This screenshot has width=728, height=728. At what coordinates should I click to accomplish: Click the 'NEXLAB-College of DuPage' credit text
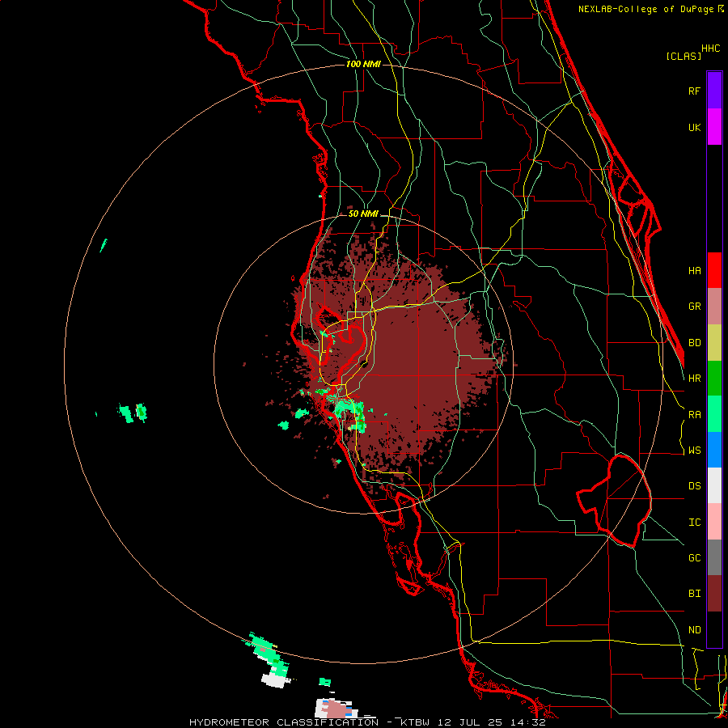click(x=645, y=9)
